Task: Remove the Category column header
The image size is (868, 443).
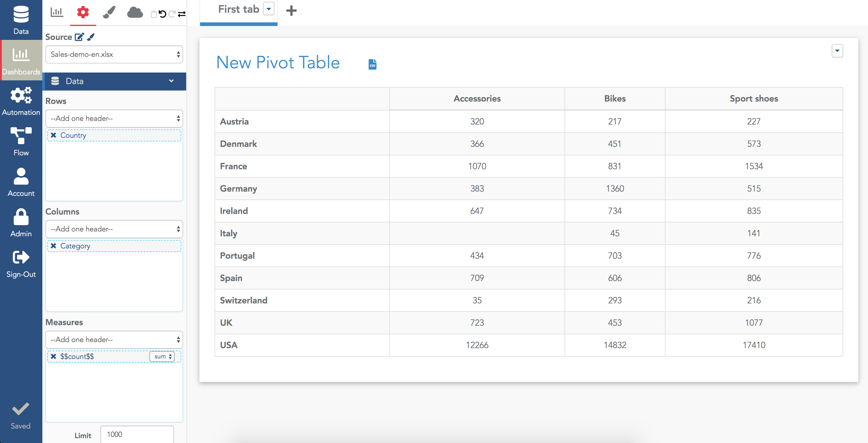Action: pos(53,246)
